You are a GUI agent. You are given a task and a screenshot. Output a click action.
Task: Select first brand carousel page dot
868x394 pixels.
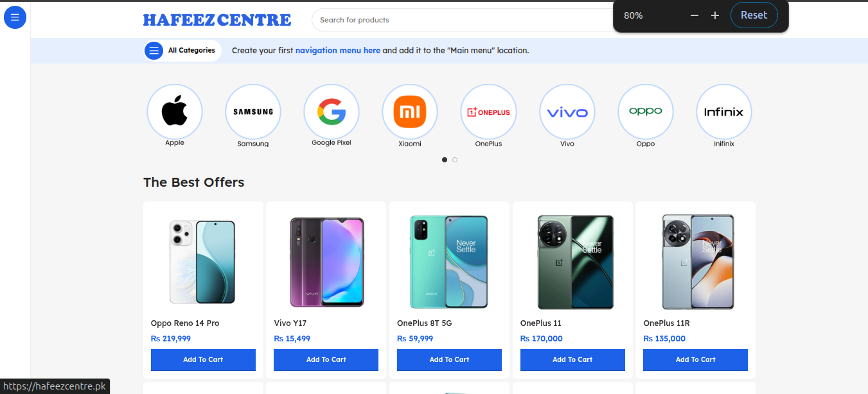445,160
